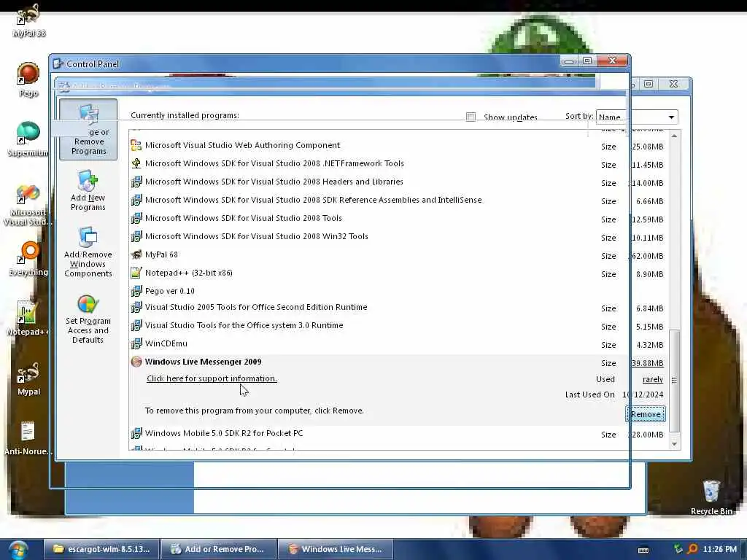Click the MyPal 68 program list icon

click(x=136, y=254)
